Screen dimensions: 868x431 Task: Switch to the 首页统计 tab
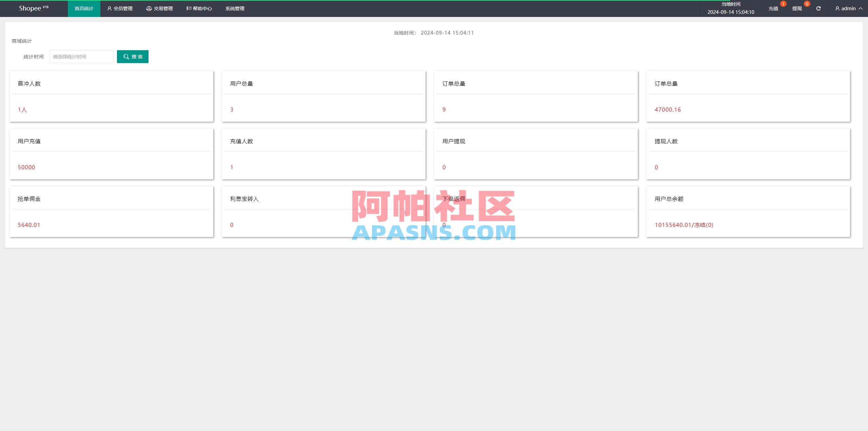84,8
